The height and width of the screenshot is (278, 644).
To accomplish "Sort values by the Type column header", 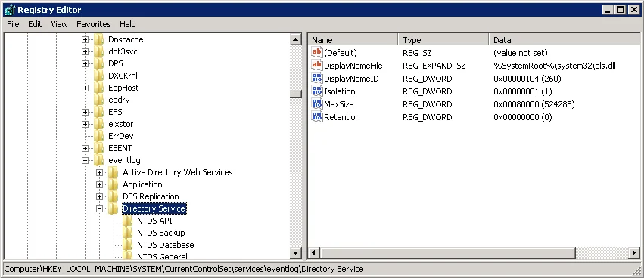I will [443, 40].
